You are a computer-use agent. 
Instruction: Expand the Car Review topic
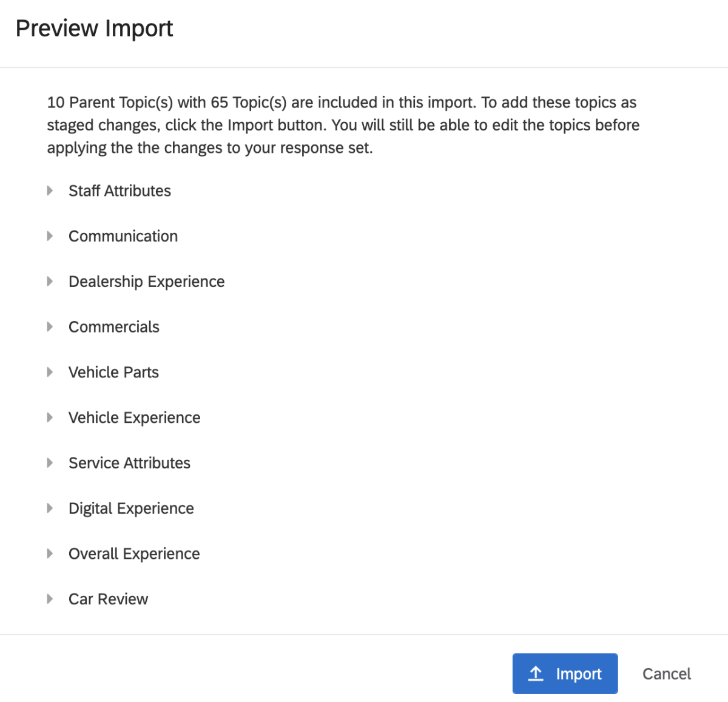tap(50, 598)
